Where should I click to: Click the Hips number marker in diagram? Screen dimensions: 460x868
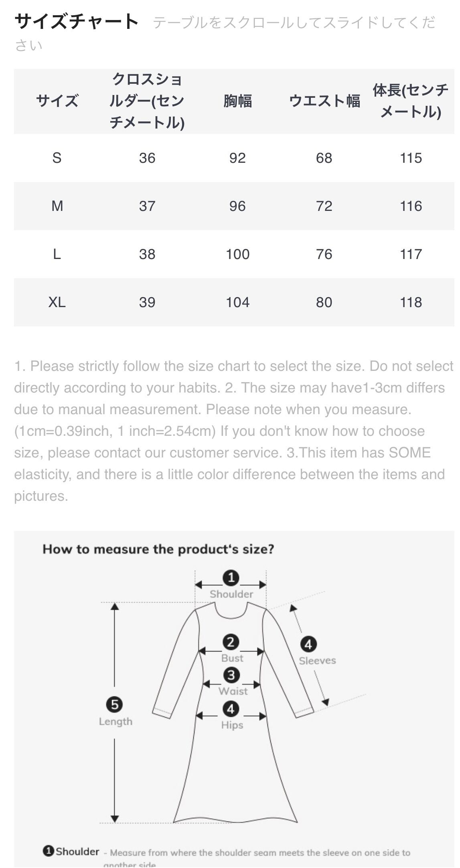[x=231, y=709]
